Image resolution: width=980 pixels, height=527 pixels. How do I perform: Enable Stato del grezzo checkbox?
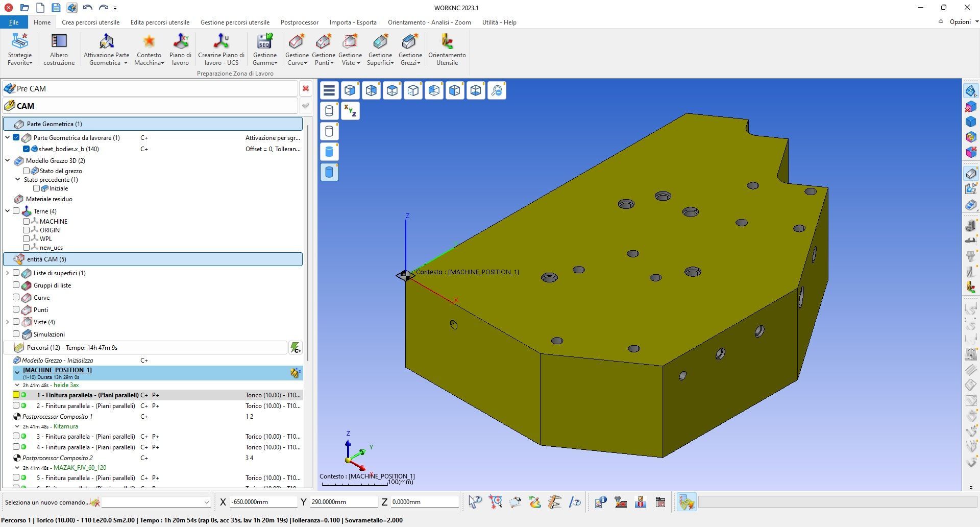(x=27, y=171)
